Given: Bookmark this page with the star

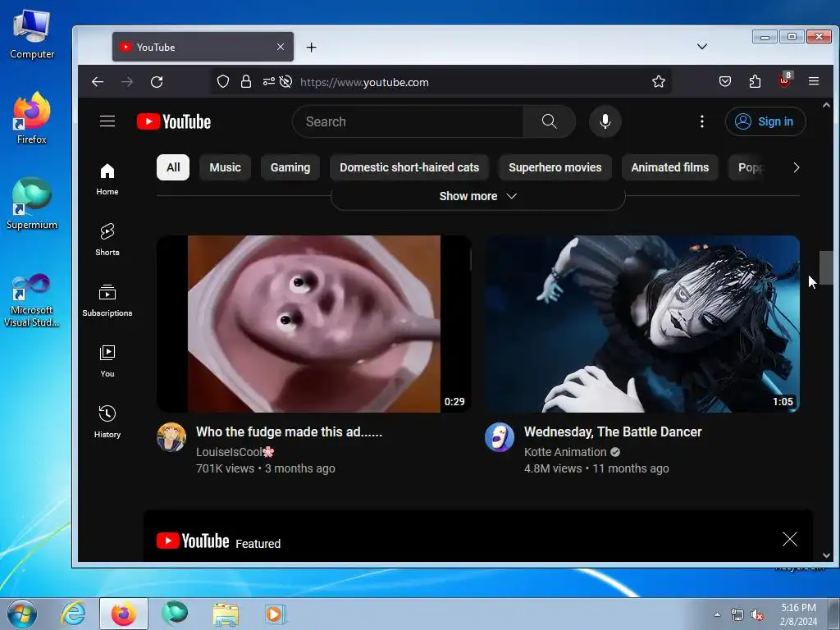Looking at the screenshot, I should (659, 82).
